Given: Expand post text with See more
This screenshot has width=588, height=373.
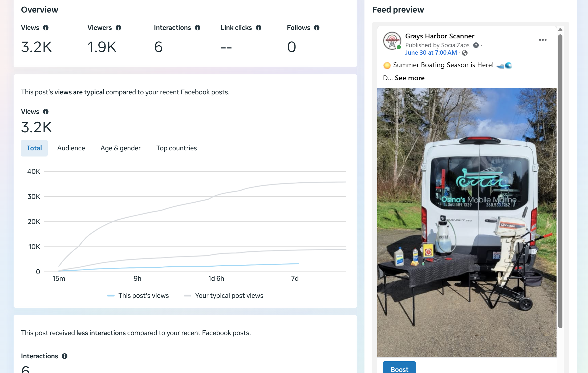Looking at the screenshot, I should tap(410, 78).
